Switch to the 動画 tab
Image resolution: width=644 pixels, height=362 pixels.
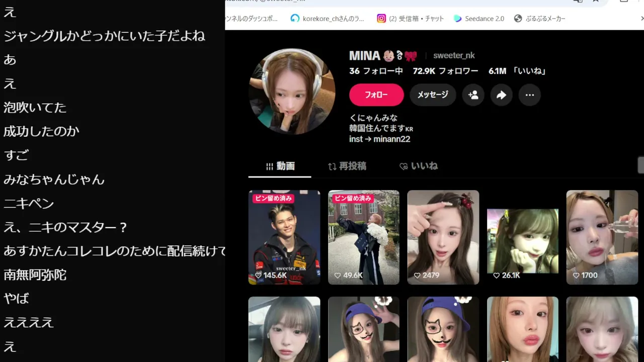click(x=280, y=166)
